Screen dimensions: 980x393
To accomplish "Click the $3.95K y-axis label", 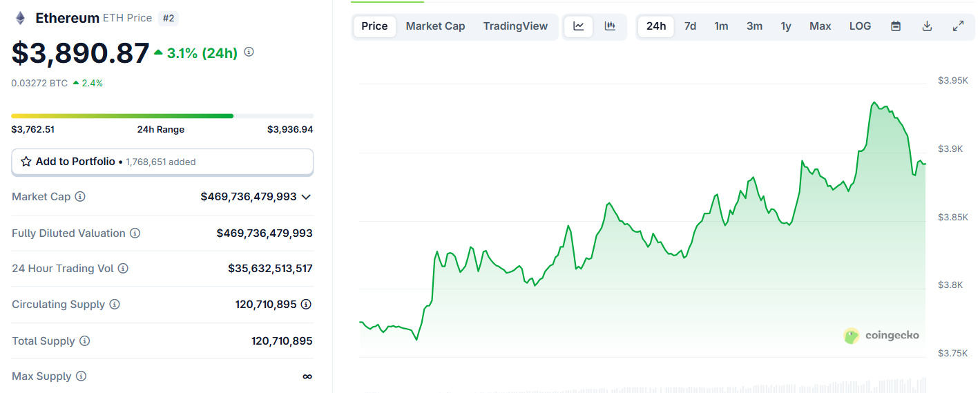I will (x=953, y=81).
